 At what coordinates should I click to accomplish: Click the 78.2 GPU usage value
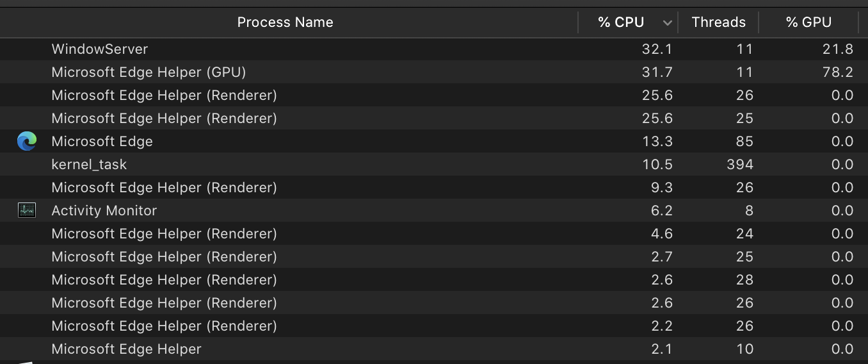(838, 72)
